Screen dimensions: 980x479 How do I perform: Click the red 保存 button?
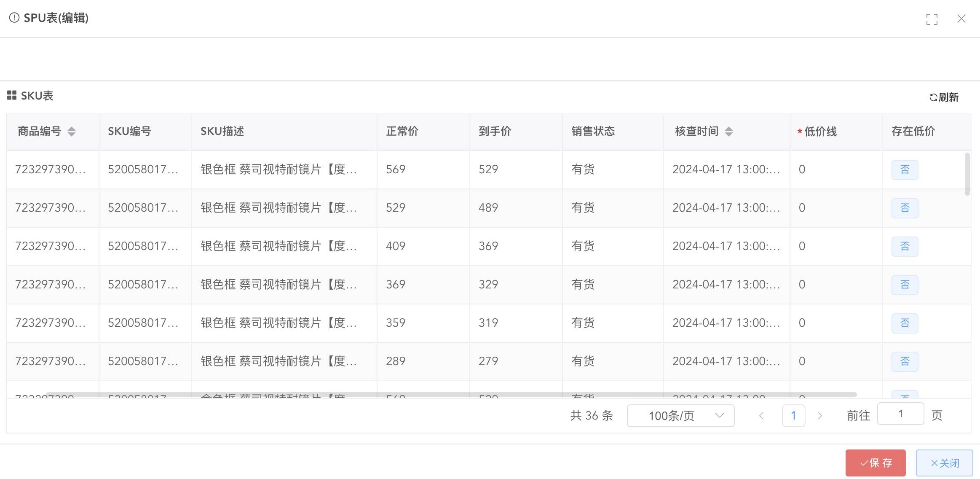tap(875, 463)
